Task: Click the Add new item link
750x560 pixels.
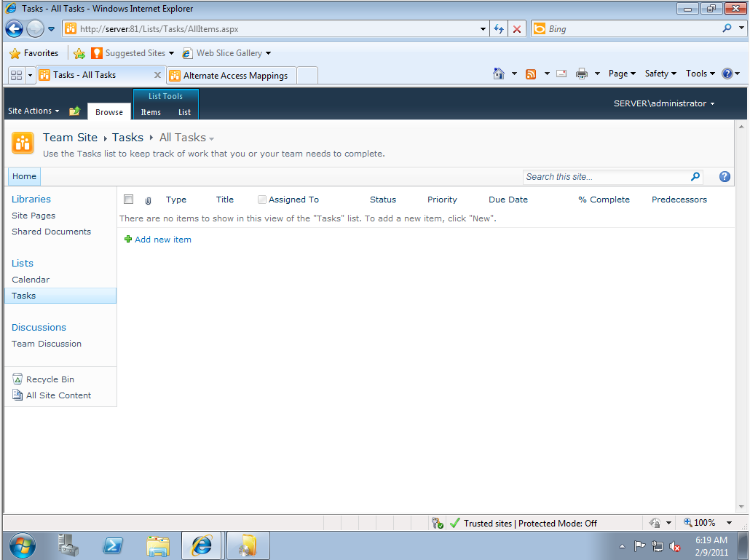Action: [163, 240]
